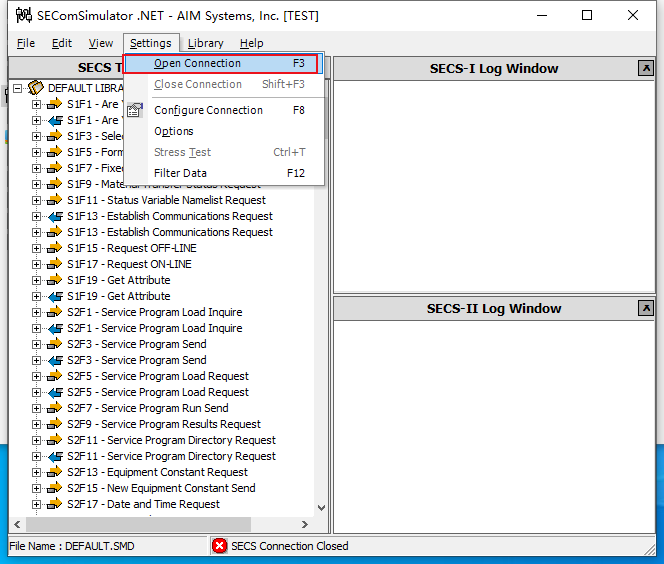Click SECS Connection Closed status text
The height and width of the screenshot is (564, 664).
(x=290, y=546)
